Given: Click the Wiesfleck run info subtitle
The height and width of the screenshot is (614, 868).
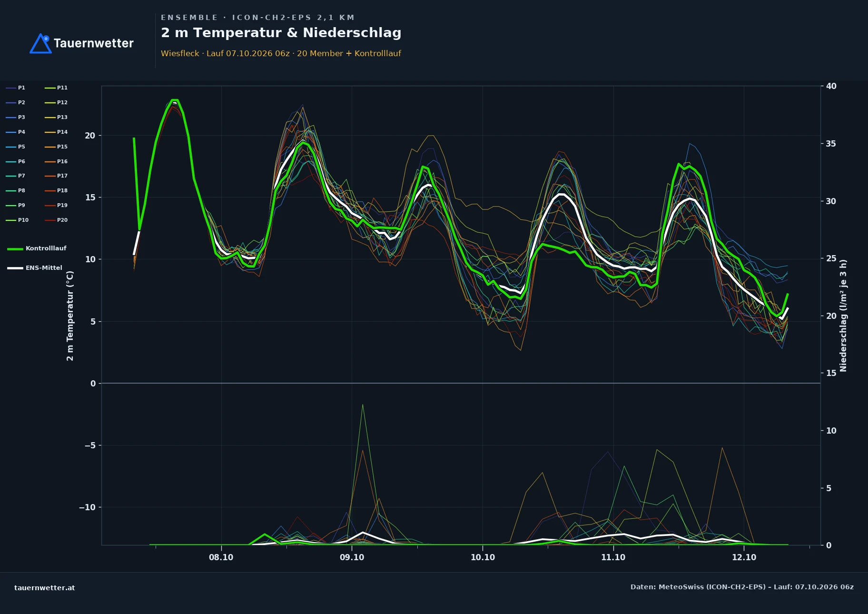Looking at the screenshot, I should point(281,53).
